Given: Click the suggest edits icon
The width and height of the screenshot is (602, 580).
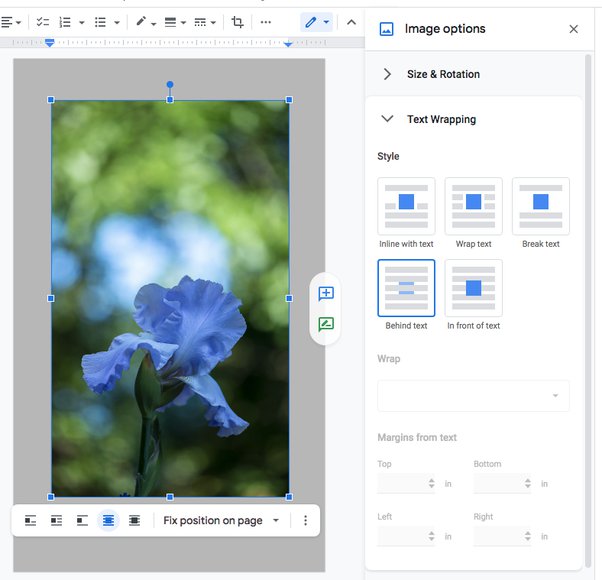Looking at the screenshot, I should click(x=325, y=324).
